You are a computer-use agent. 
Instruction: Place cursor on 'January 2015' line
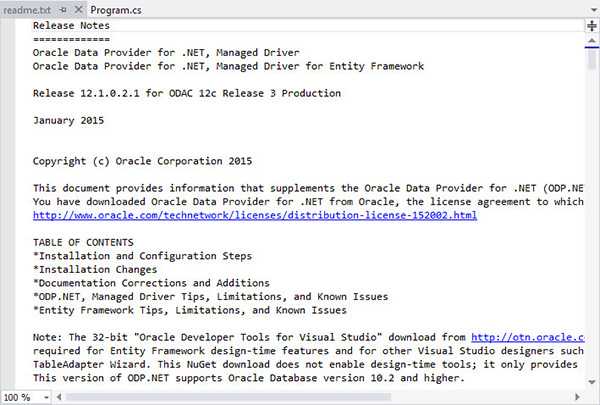(68, 120)
